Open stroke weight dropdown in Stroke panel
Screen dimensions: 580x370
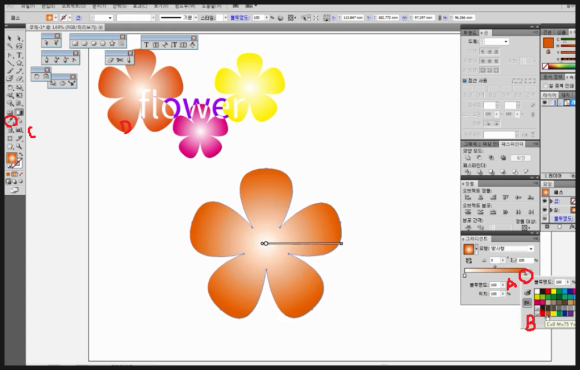(x=506, y=41)
